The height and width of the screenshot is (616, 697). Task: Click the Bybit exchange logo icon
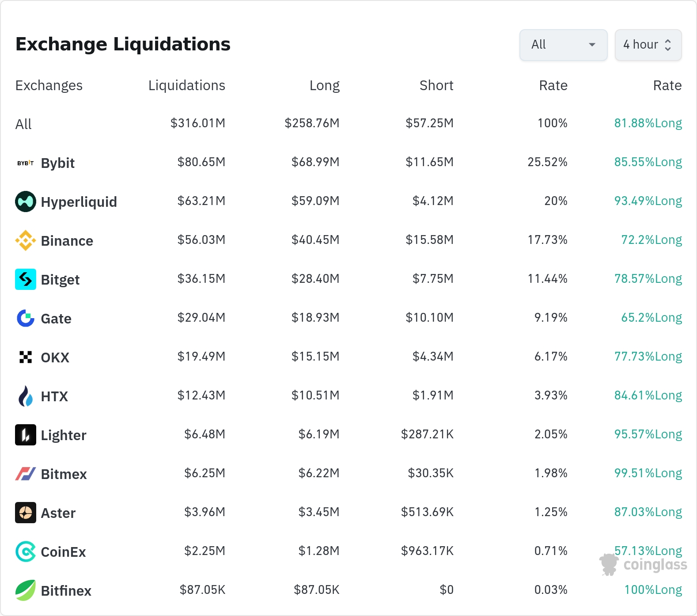click(x=26, y=163)
